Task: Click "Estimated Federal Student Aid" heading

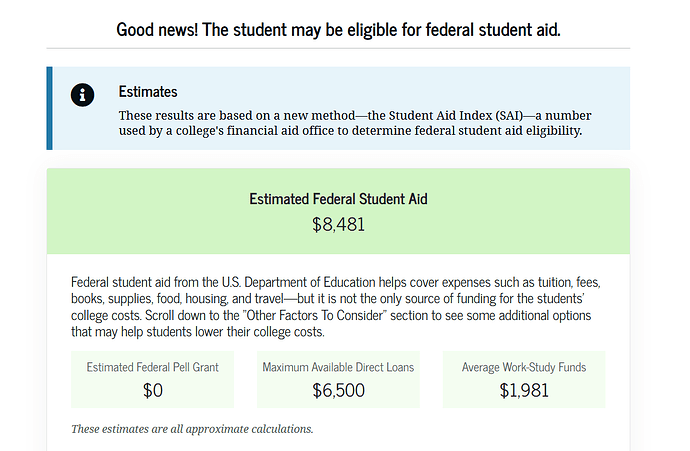Action: [x=338, y=199]
